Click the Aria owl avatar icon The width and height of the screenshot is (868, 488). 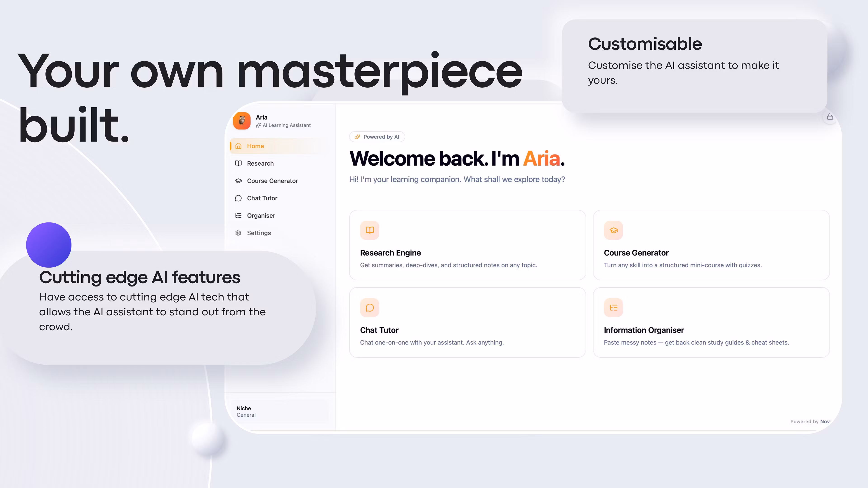coord(242,121)
